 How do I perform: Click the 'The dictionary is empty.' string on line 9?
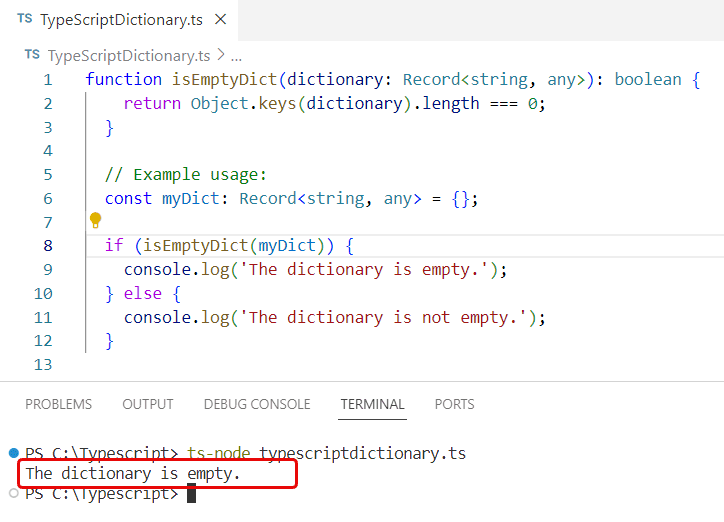pos(364,270)
